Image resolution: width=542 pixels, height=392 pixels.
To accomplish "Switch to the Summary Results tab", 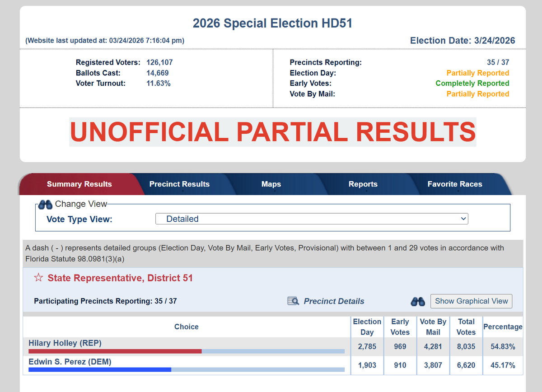I will pos(79,184).
